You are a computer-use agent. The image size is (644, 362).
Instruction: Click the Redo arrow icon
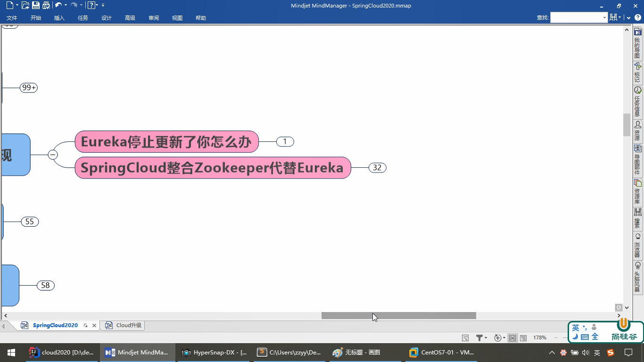coord(74,5)
